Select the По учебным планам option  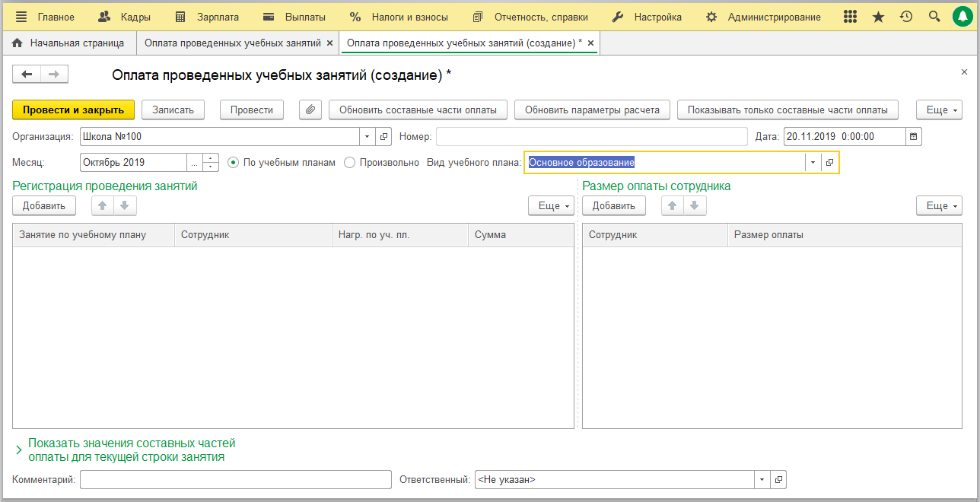(234, 162)
